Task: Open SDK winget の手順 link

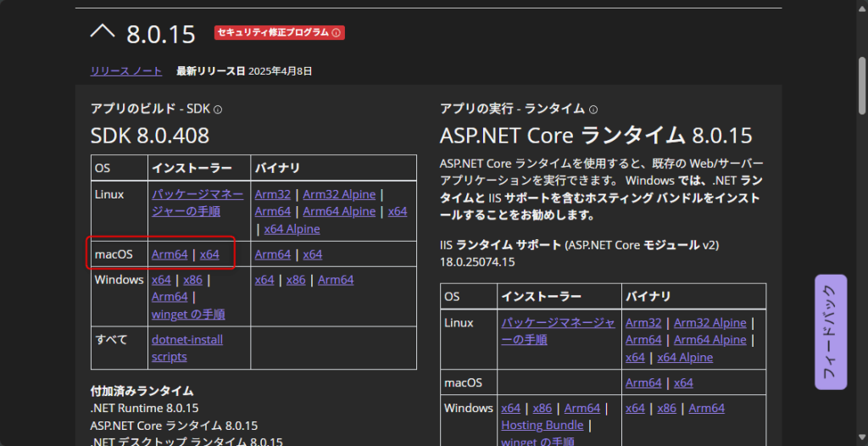Action: coord(188,315)
